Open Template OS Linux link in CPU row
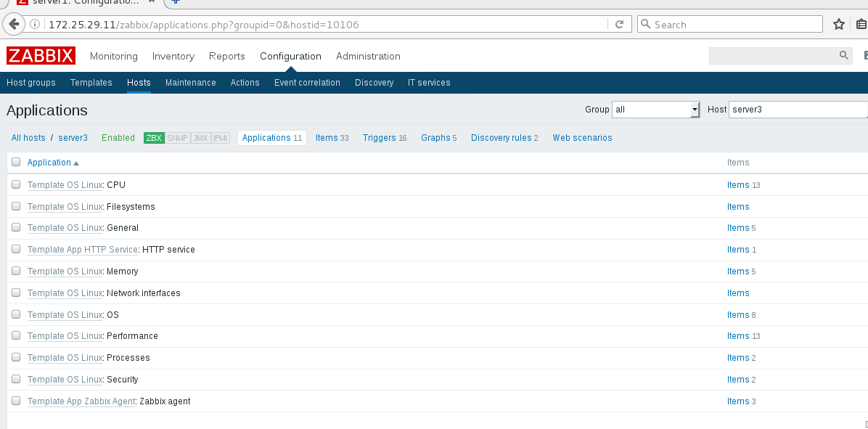The width and height of the screenshot is (868, 429). tap(65, 185)
